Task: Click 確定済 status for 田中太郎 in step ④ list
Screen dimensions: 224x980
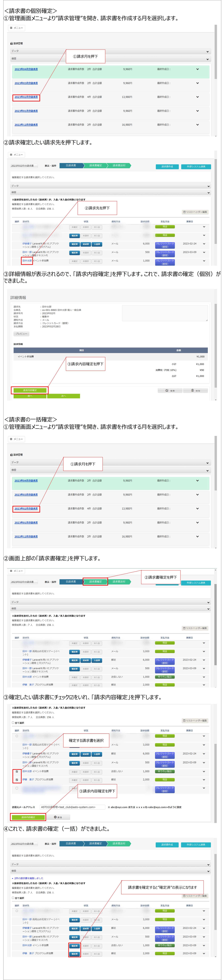Action: (75, 946)
